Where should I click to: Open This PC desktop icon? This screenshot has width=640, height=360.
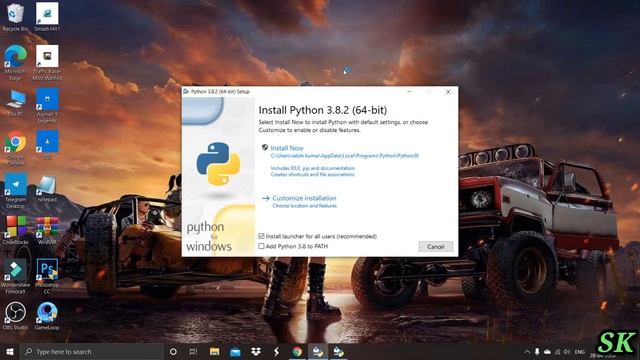(15, 103)
